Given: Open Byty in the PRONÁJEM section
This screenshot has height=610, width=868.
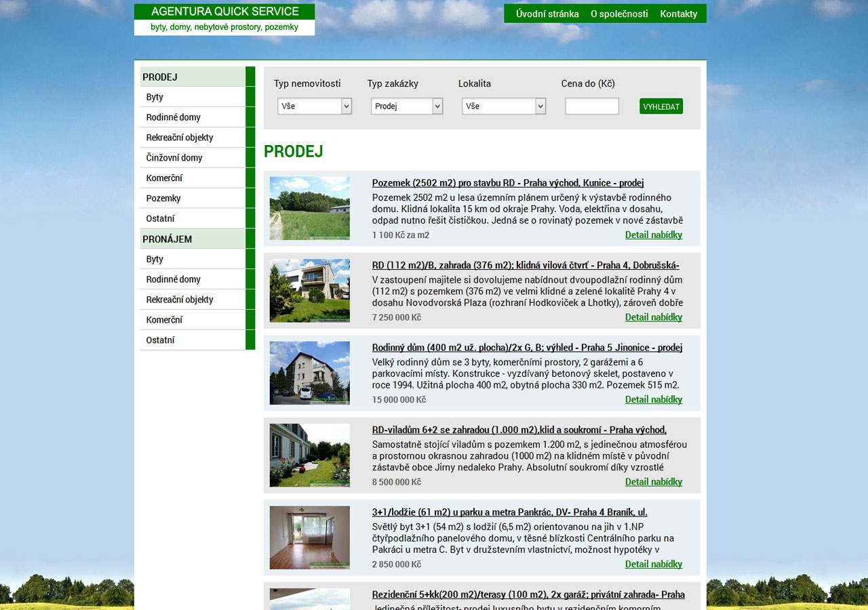Looking at the screenshot, I should tap(197, 259).
